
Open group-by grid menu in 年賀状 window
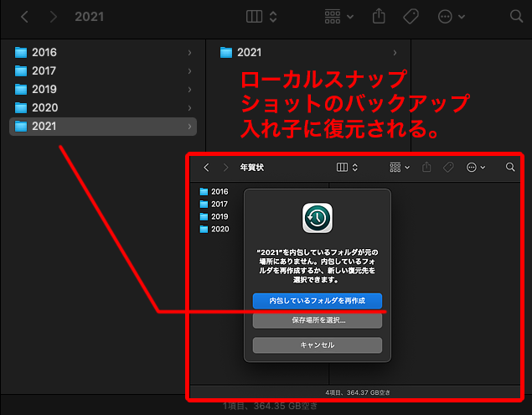tap(400, 167)
